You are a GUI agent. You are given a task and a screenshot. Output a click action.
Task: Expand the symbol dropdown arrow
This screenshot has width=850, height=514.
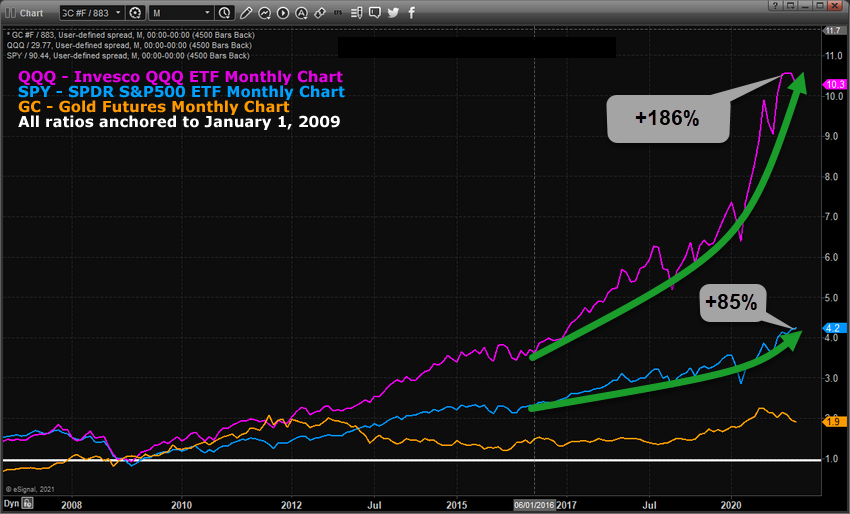point(118,12)
